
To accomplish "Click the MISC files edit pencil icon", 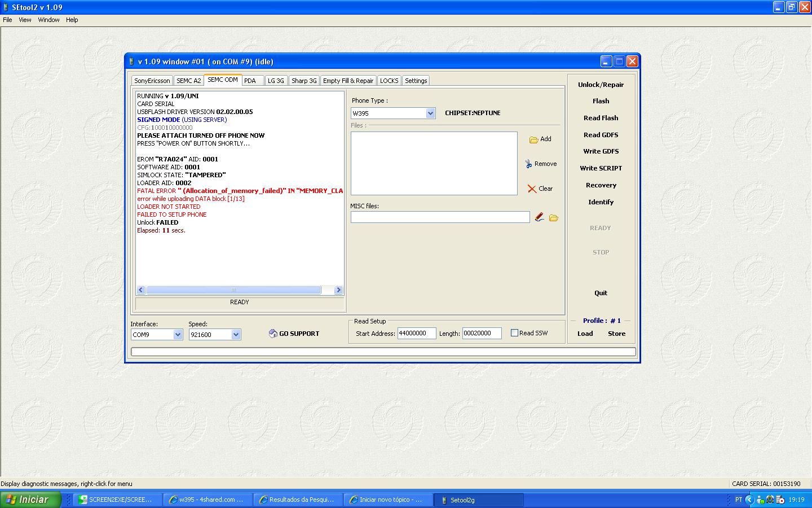I will 540,217.
